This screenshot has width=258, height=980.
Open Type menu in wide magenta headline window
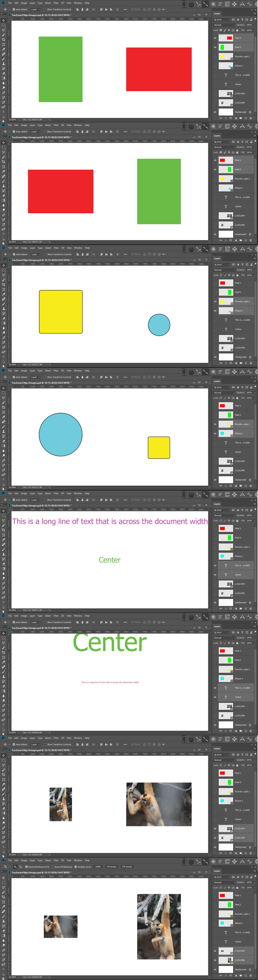point(40,493)
